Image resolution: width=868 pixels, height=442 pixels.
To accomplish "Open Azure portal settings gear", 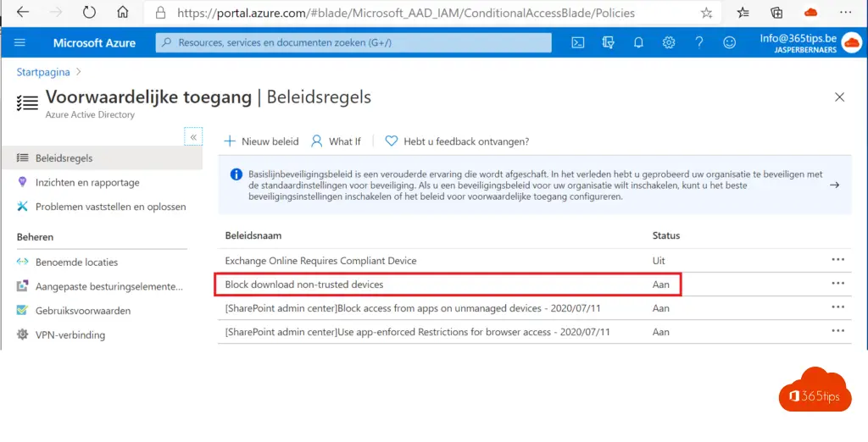I will tap(669, 42).
